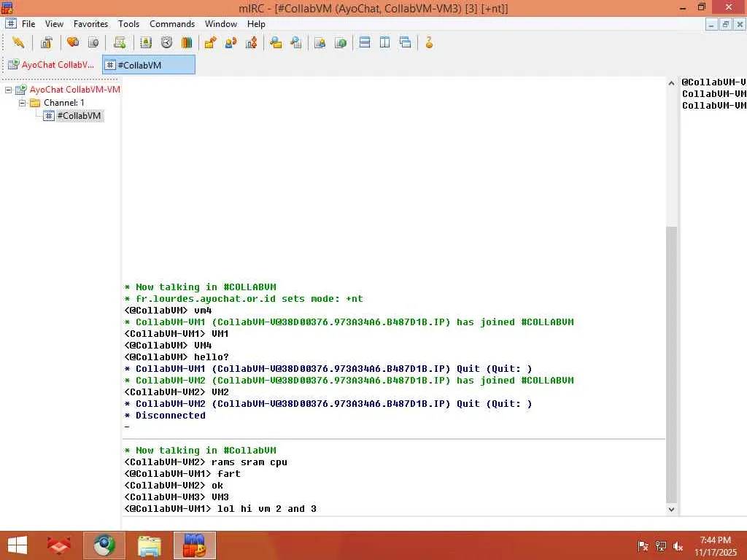The image size is (747, 560).
Task: Click the chat scrollbar up arrow
Action: coord(671,83)
